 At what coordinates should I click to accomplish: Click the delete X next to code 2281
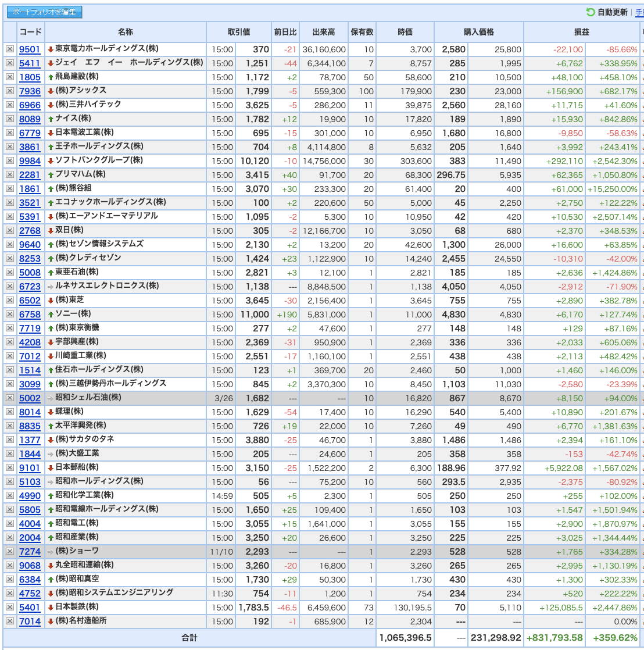[x=10, y=175]
